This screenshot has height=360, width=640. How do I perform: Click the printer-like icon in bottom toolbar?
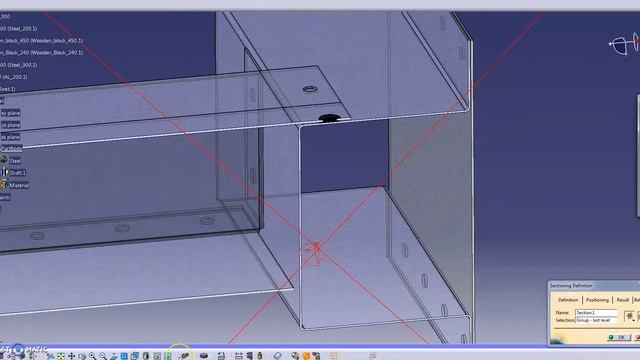pos(221,356)
